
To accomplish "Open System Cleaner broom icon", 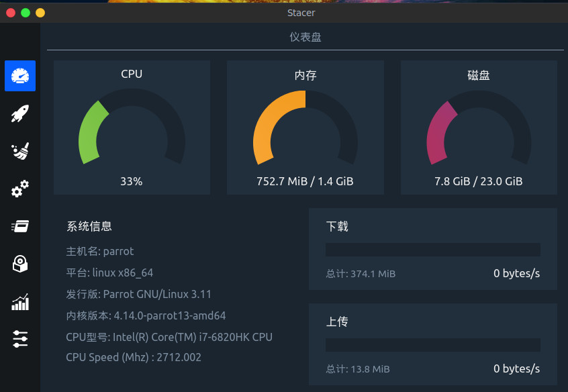I will 20,151.
